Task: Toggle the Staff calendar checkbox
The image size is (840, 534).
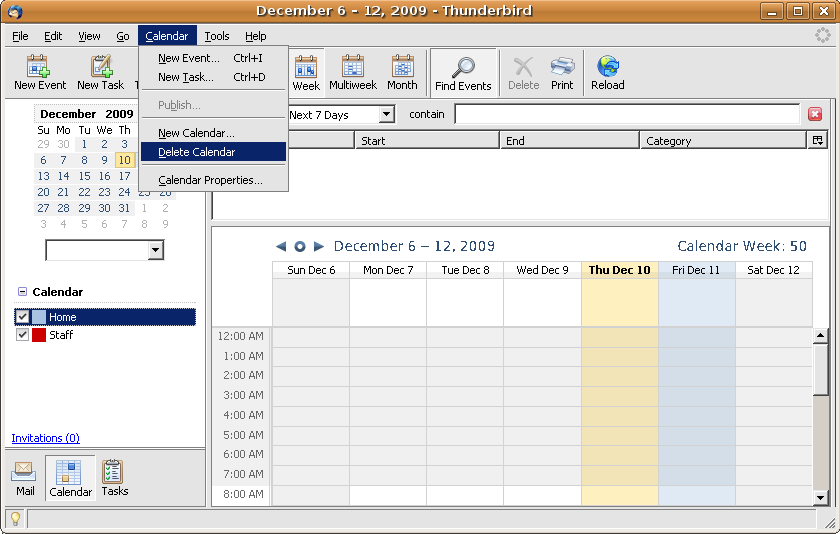Action: point(22,335)
